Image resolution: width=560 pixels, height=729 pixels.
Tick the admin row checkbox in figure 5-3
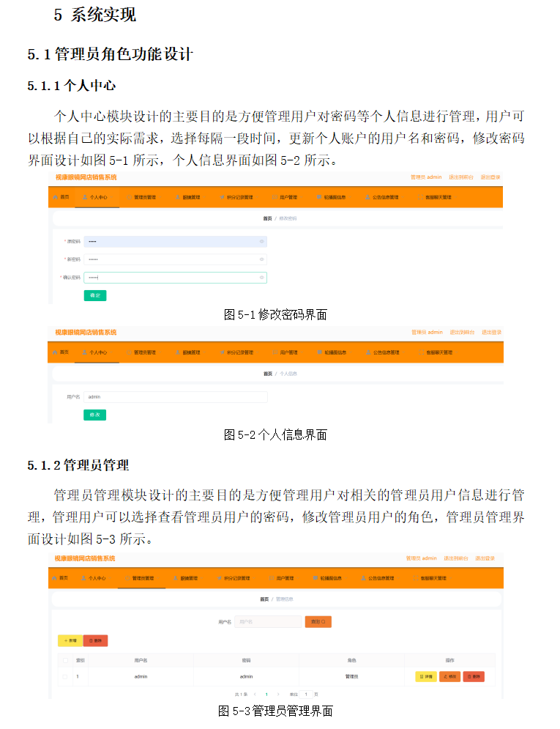click(x=65, y=676)
